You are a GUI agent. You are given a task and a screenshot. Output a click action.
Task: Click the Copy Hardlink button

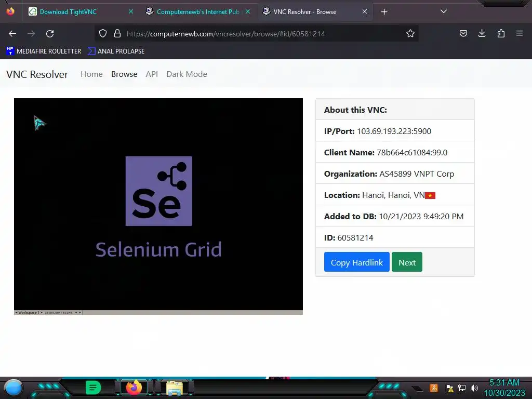coord(356,262)
